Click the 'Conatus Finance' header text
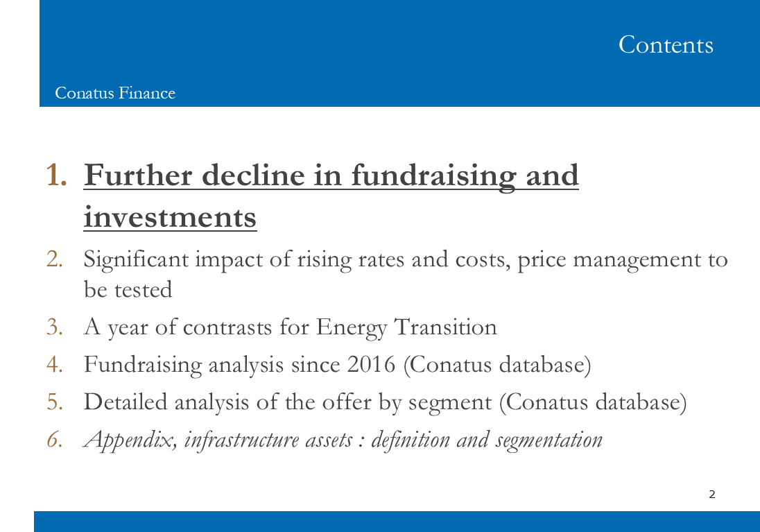The image size is (760, 532). coord(115,93)
